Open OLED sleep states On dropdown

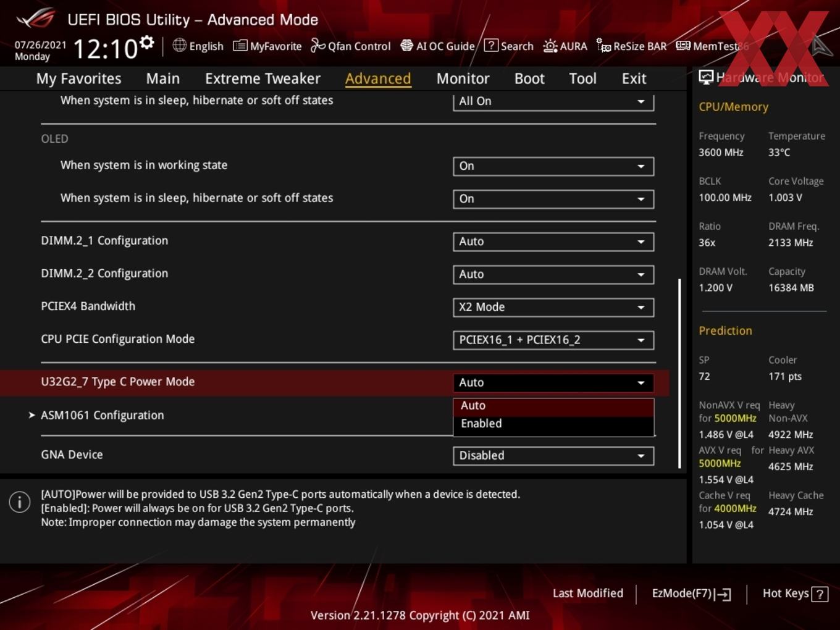(x=553, y=199)
